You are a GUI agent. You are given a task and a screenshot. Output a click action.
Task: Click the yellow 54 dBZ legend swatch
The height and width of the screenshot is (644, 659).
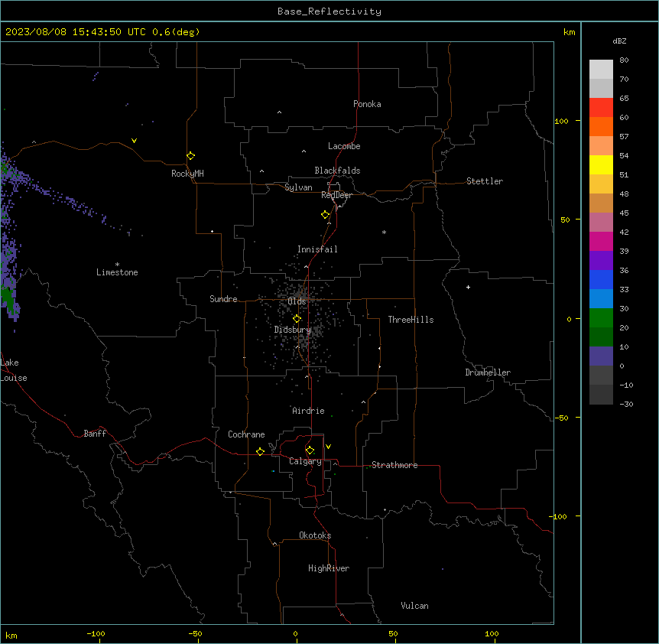(x=601, y=164)
